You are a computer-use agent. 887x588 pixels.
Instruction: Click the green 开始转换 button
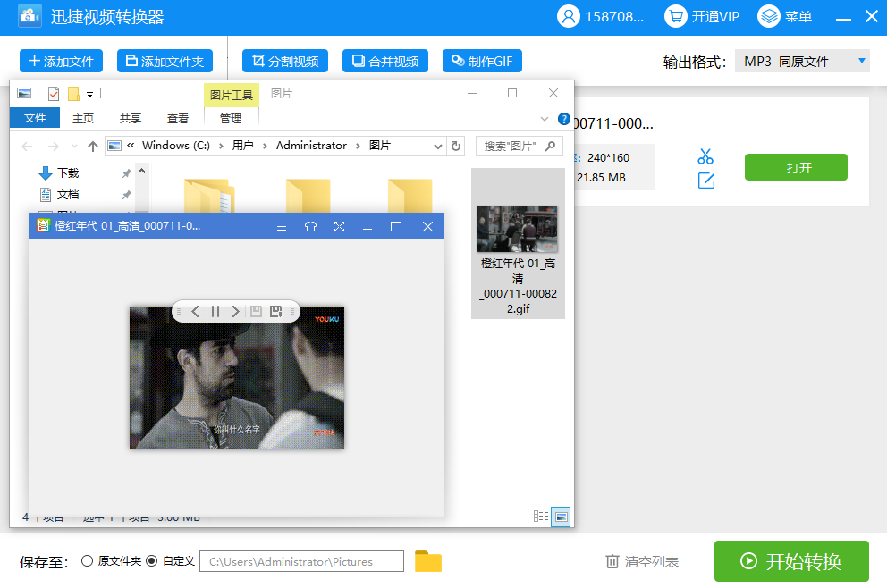[x=791, y=561]
